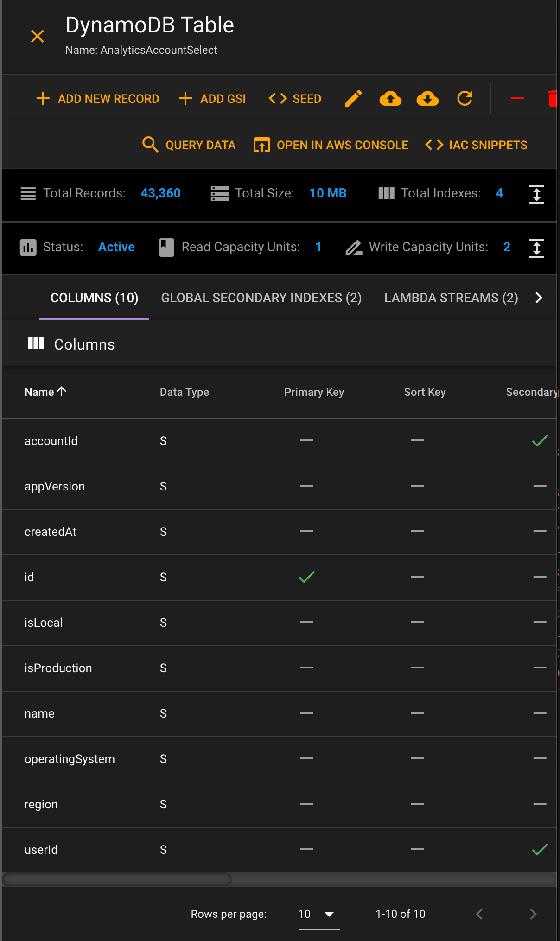Click the Total Records list icon
Viewport: 560px width, 941px height.
(28, 193)
